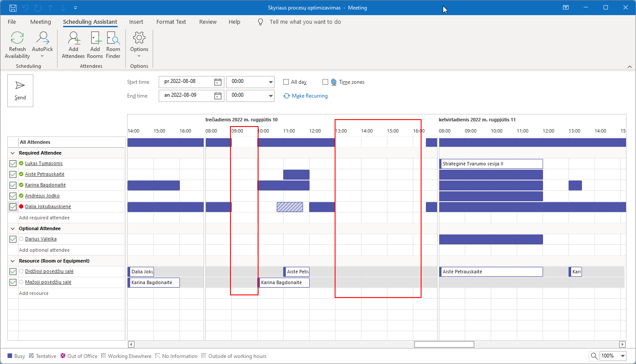The height and width of the screenshot is (364, 636).
Task: Click the horizontal timeline scrollbar thumb
Action: click(444, 344)
